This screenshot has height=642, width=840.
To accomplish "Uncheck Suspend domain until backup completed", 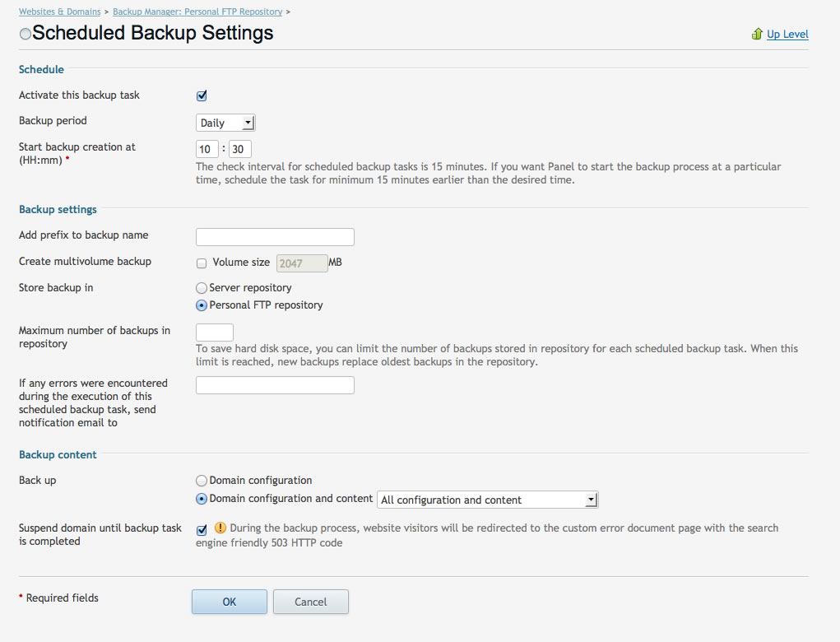I will [x=201, y=529].
